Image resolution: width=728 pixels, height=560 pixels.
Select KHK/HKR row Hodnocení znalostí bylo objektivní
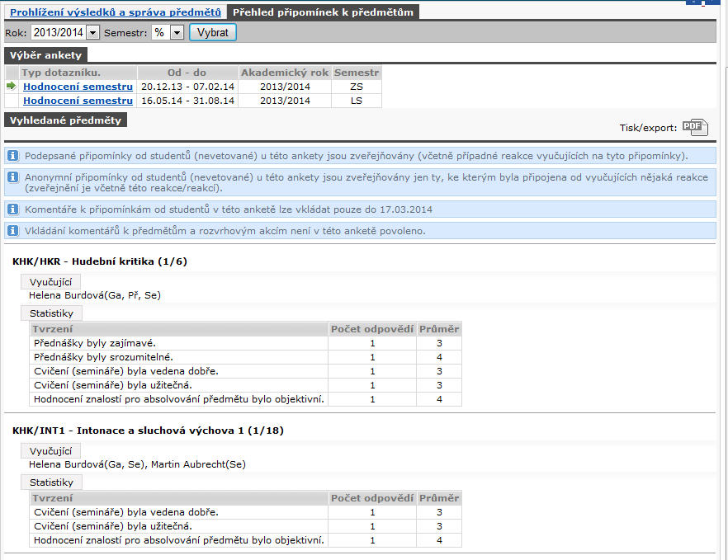(246, 399)
